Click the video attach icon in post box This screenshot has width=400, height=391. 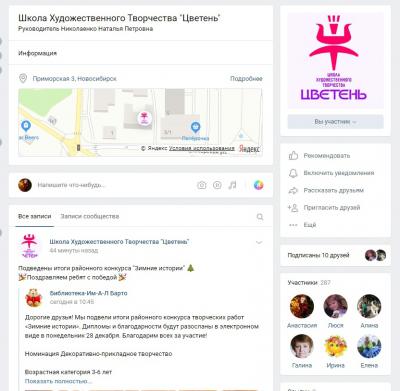tap(217, 185)
